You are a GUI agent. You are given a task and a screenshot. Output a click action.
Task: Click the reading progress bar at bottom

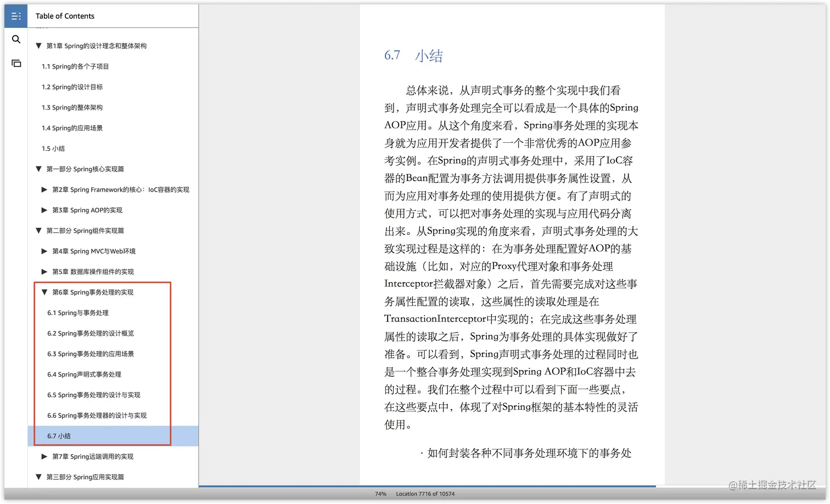tap(427, 486)
